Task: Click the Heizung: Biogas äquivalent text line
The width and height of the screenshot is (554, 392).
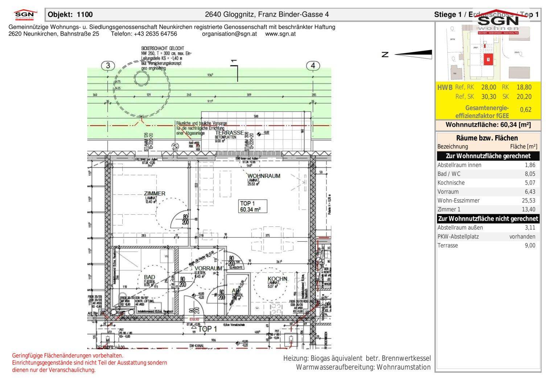Action: pos(357,359)
